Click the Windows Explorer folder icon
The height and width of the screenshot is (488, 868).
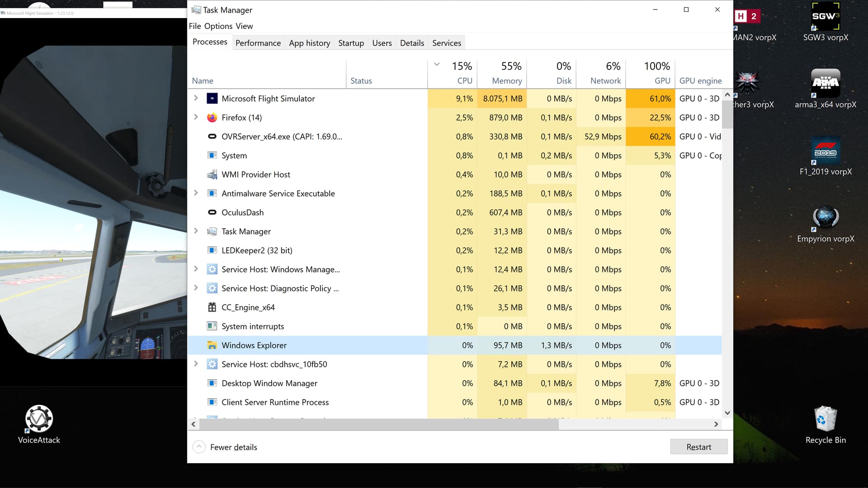(x=212, y=345)
